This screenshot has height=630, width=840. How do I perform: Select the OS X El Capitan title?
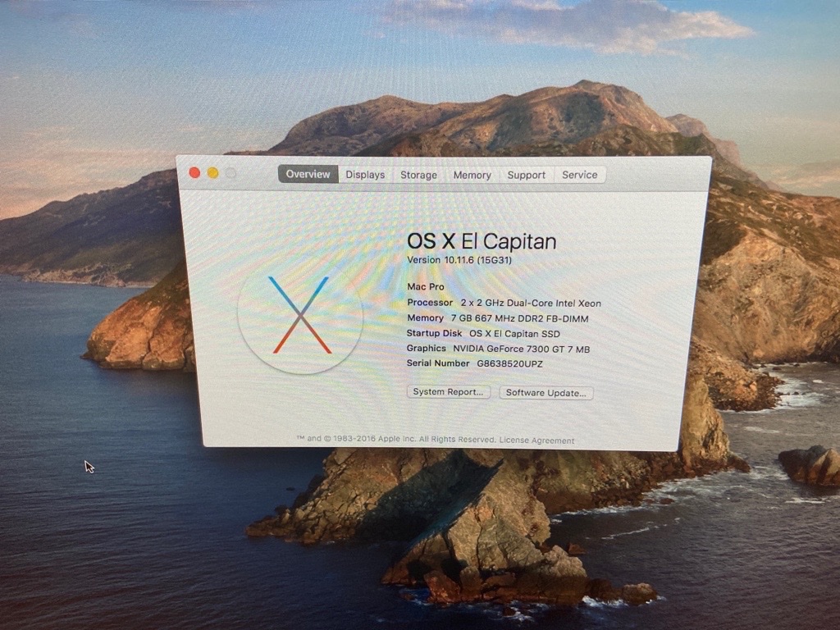point(482,242)
